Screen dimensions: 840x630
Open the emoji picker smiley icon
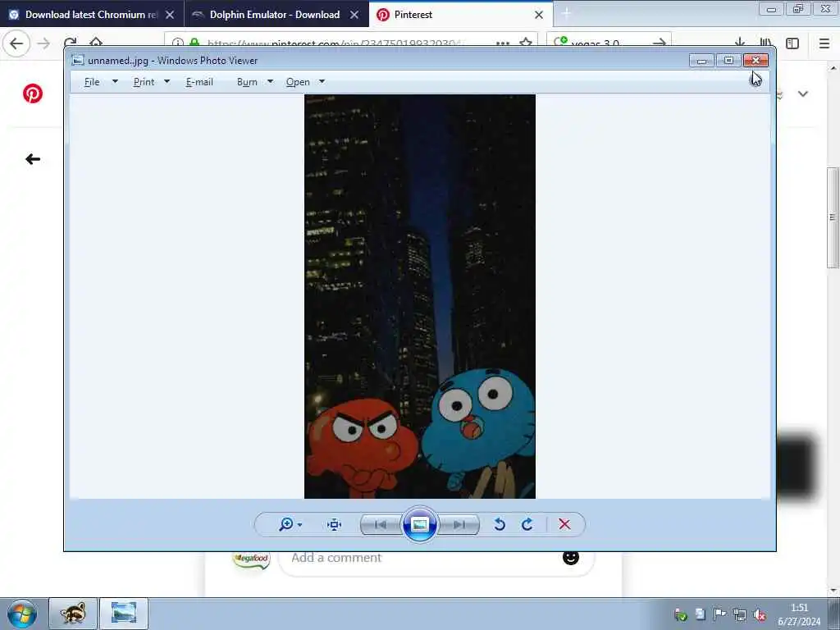tap(571, 558)
